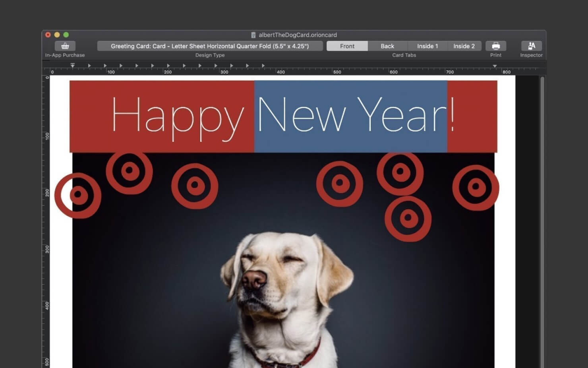Open the Greeting Card design type dropdown
Screen dimensions: 588x368
(210, 46)
